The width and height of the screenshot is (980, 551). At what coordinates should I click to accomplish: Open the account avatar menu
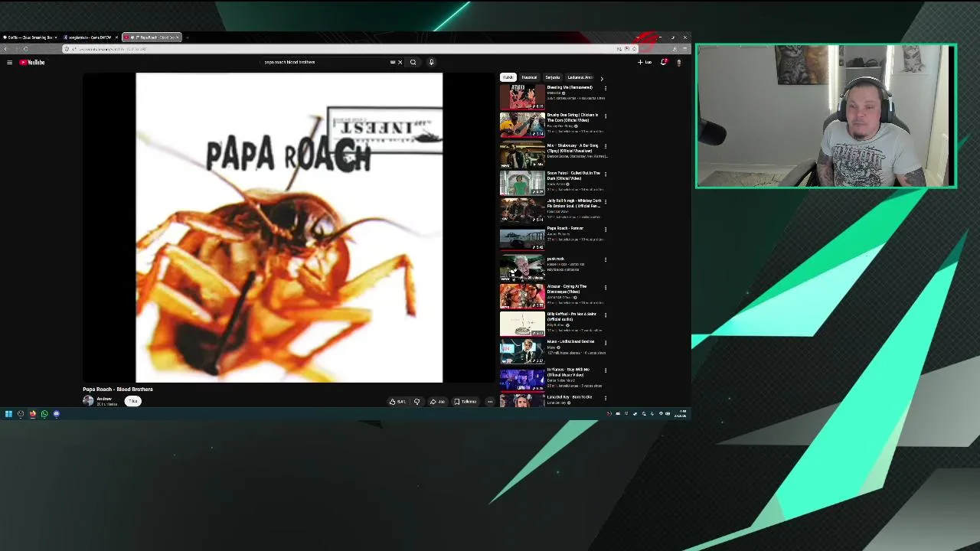click(678, 62)
